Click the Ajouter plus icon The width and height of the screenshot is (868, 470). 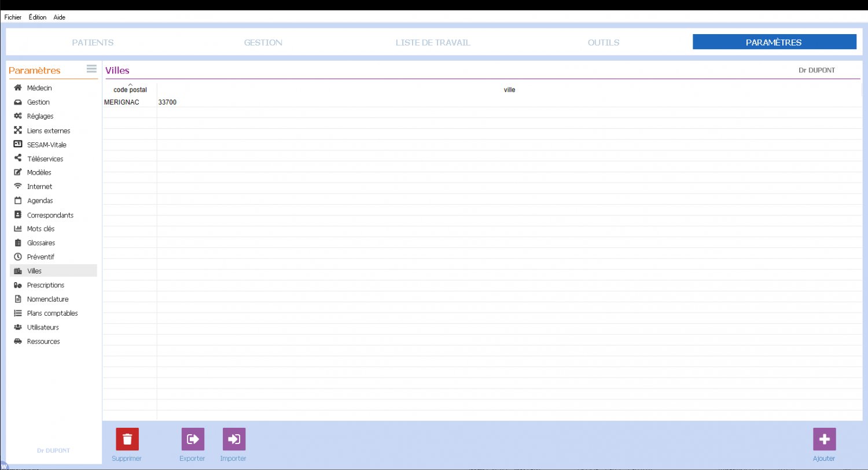824,439
